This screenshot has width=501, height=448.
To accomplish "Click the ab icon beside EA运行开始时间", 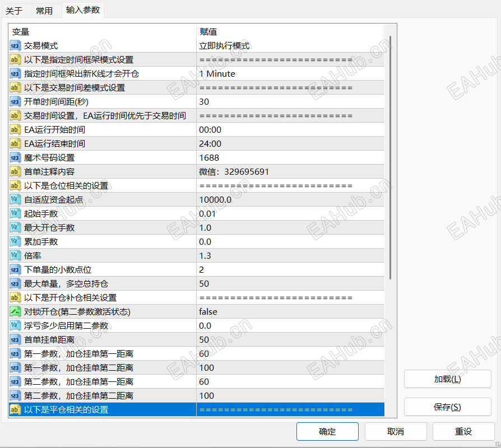I will pos(15,130).
